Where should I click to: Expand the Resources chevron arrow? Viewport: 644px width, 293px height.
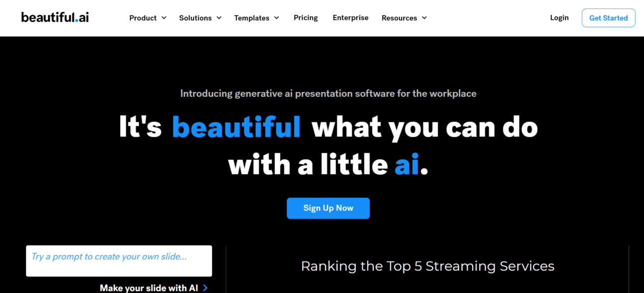[x=424, y=18]
